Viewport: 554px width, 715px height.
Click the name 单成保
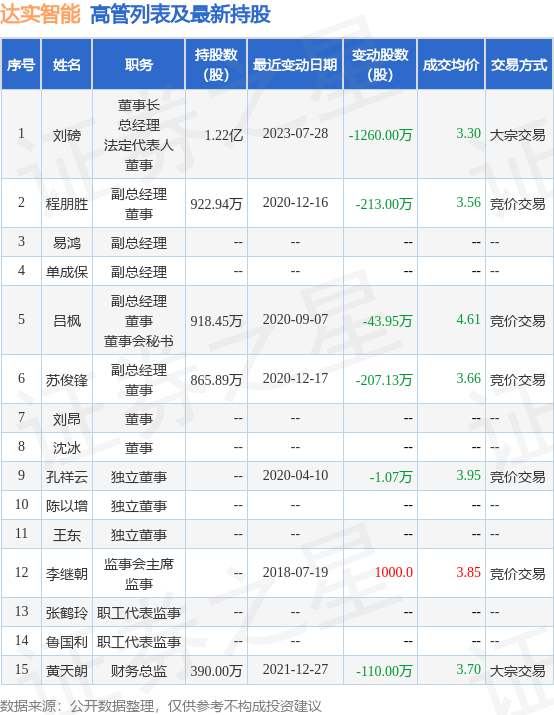coord(67,272)
